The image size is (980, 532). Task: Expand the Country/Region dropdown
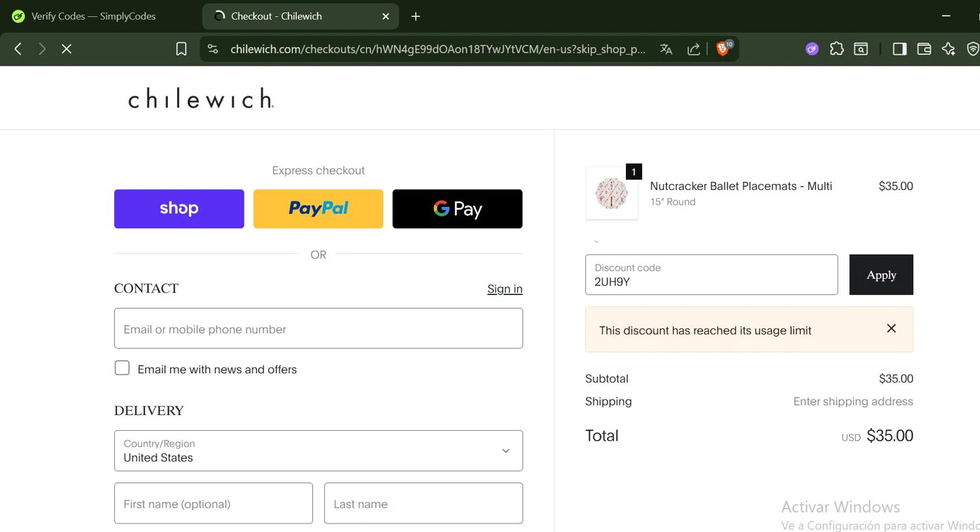318,450
